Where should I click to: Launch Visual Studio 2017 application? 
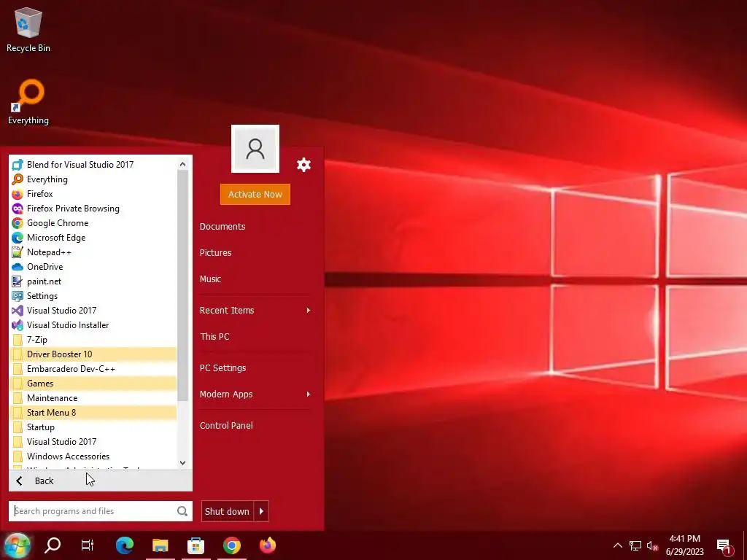click(93, 311)
